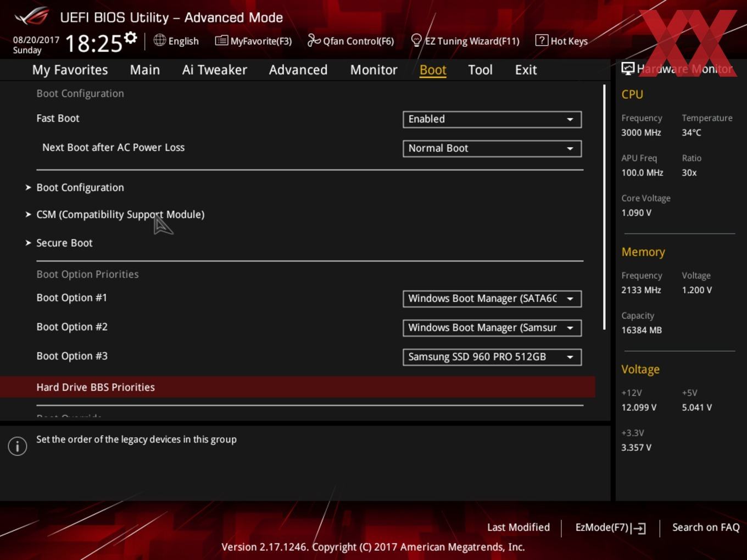The height and width of the screenshot is (560, 747).
Task: Select the Boot Option #1 label
Action: [71, 298]
